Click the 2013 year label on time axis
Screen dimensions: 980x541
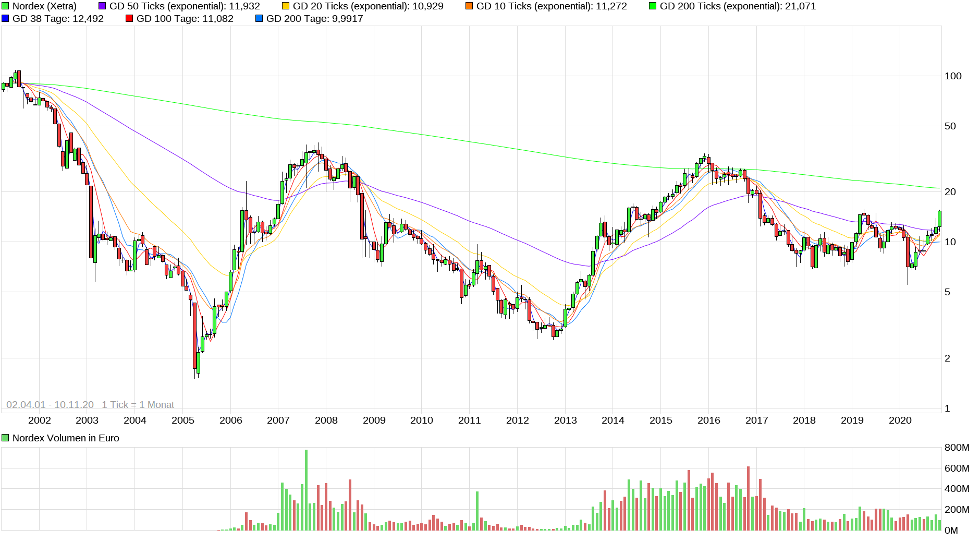[x=566, y=420]
